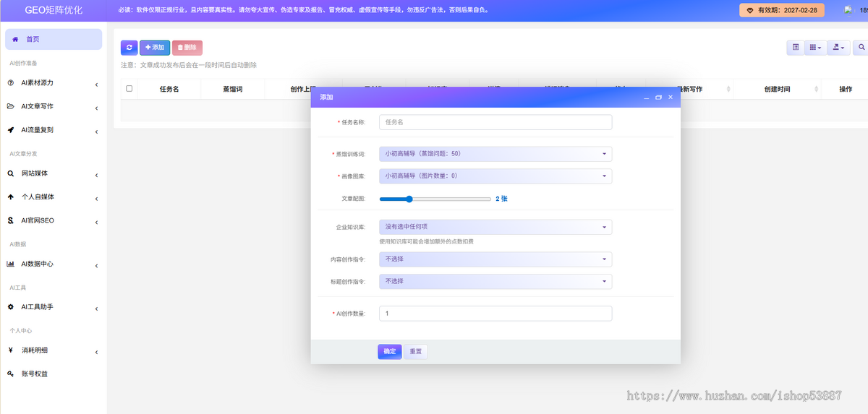
Task: Click the 蒸馏词 column header
Action: pos(232,89)
